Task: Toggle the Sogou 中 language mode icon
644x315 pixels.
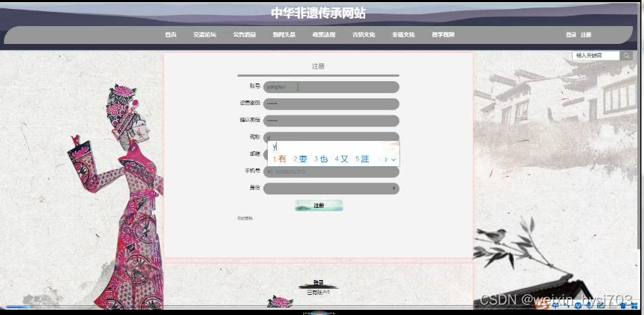Action: pos(556,305)
